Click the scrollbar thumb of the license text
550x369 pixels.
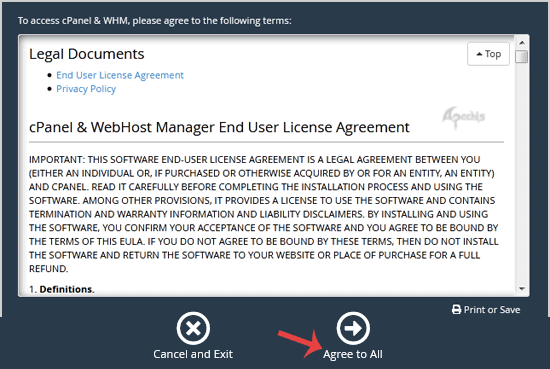coord(522,56)
